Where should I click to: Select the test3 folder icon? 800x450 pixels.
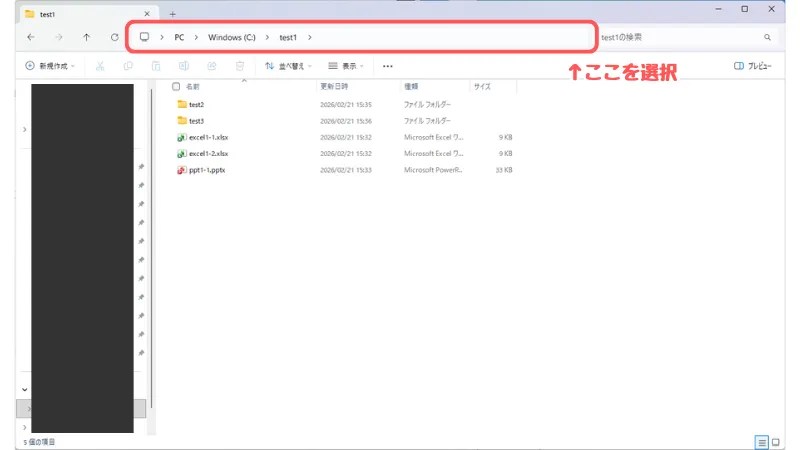click(x=182, y=120)
